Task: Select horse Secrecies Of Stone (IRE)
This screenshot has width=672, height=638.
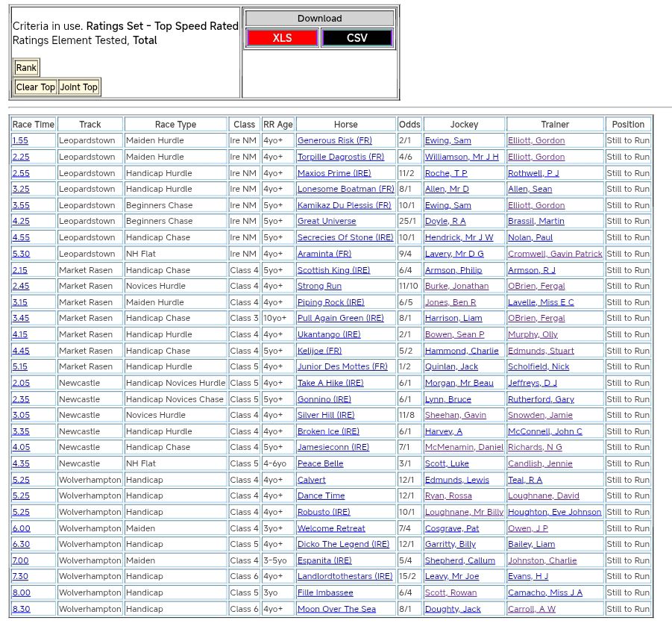Action: [x=345, y=238]
